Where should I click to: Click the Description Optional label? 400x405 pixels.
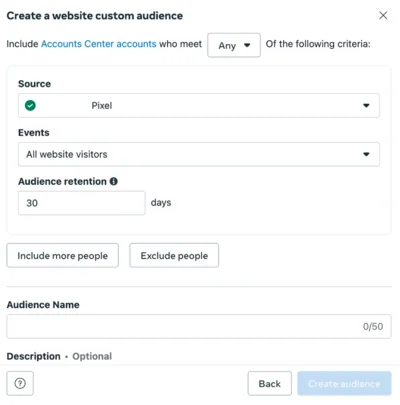click(59, 356)
